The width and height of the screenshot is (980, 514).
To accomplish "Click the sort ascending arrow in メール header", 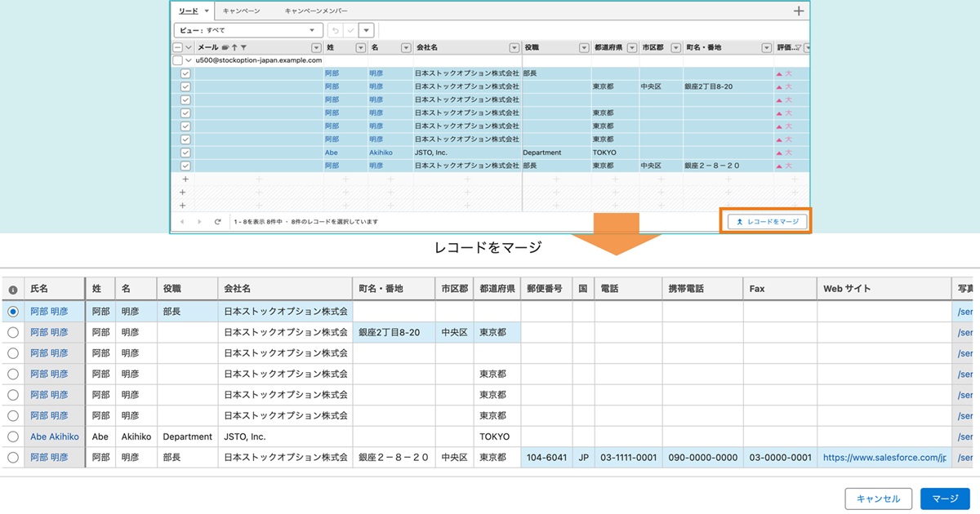I will [235, 48].
